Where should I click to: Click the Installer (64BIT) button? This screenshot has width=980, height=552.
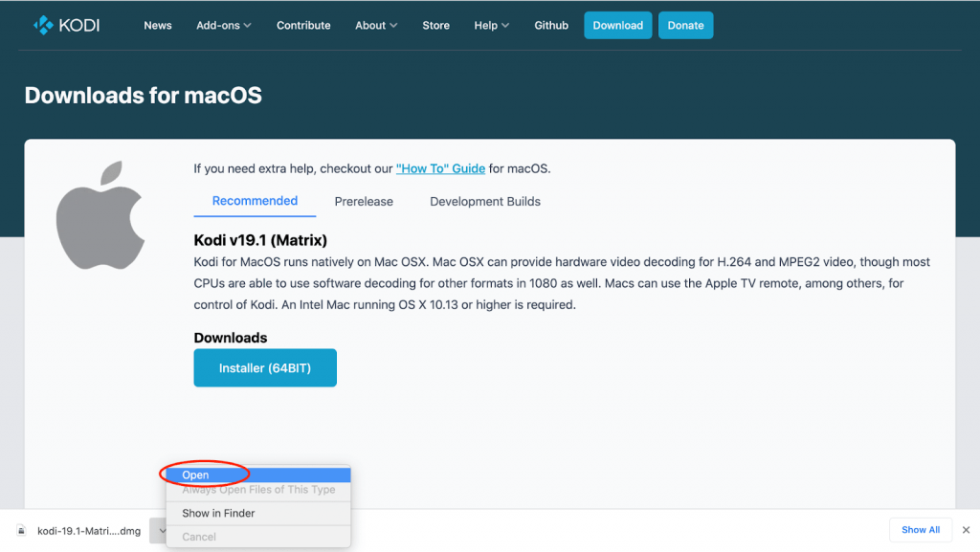click(x=265, y=367)
